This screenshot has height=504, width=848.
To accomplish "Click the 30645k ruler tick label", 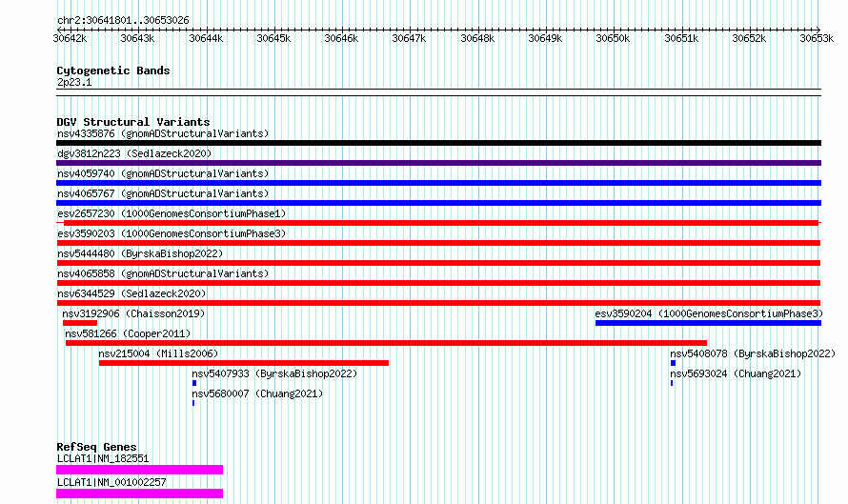I will coord(273,38).
